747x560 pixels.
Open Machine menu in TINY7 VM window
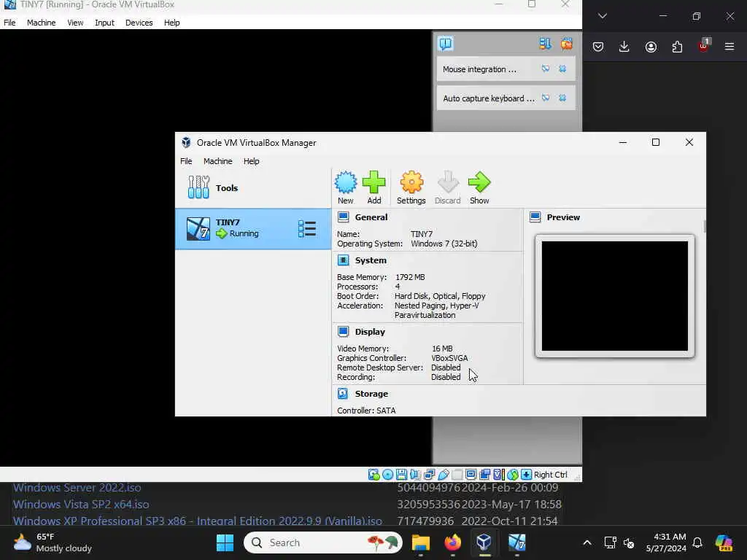(x=41, y=23)
